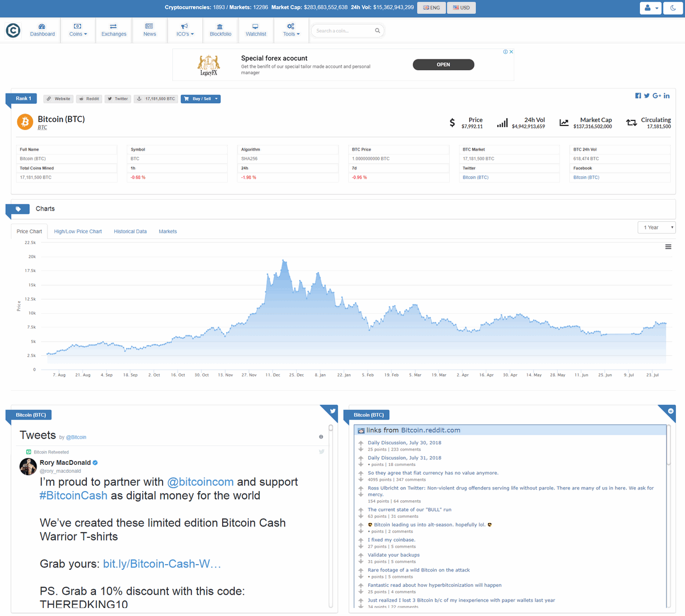Image resolution: width=685 pixels, height=616 pixels.
Task: Click the tag icon beside Charts
Action: [x=18, y=209]
